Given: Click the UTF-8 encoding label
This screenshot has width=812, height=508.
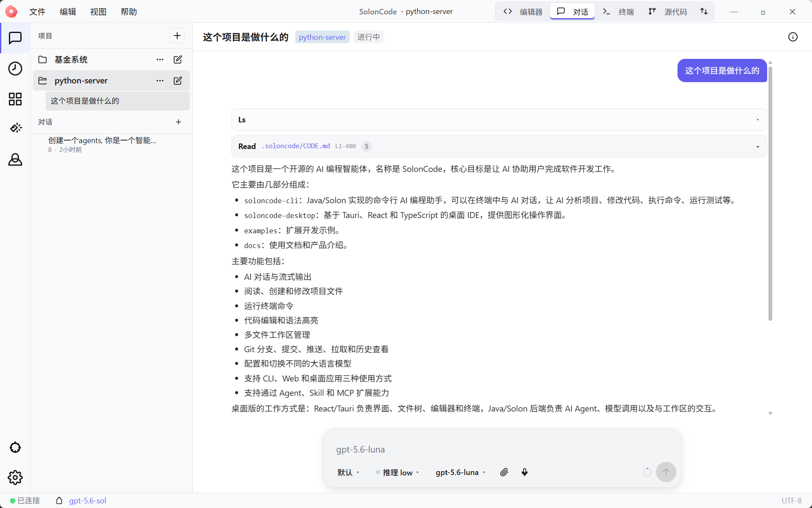Looking at the screenshot, I should tap(792, 501).
